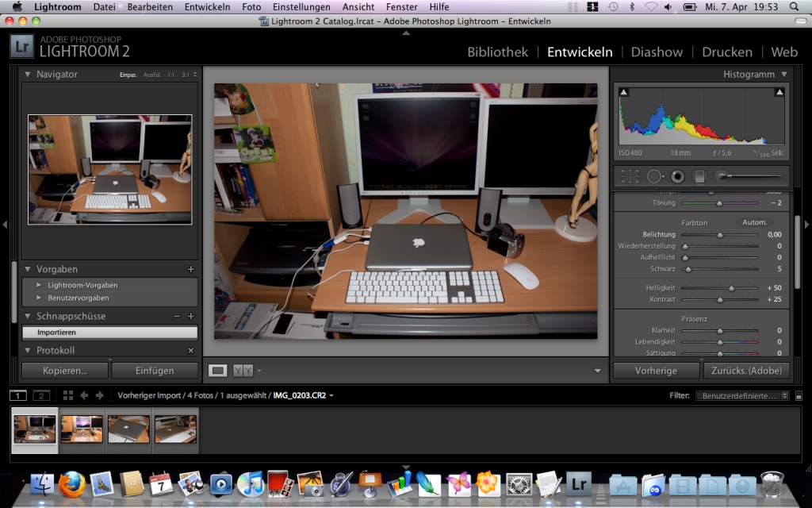Collapse the Histogramm panel
This screenshot has width=812, height=508.
(784, 74)
